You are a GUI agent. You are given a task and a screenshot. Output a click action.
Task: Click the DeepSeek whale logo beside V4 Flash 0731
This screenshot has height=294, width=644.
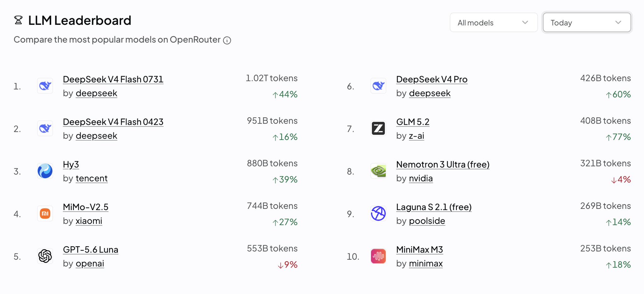45,86
